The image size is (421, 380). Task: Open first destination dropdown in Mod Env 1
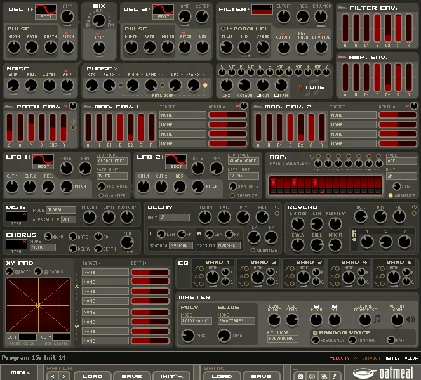[183, 115]
